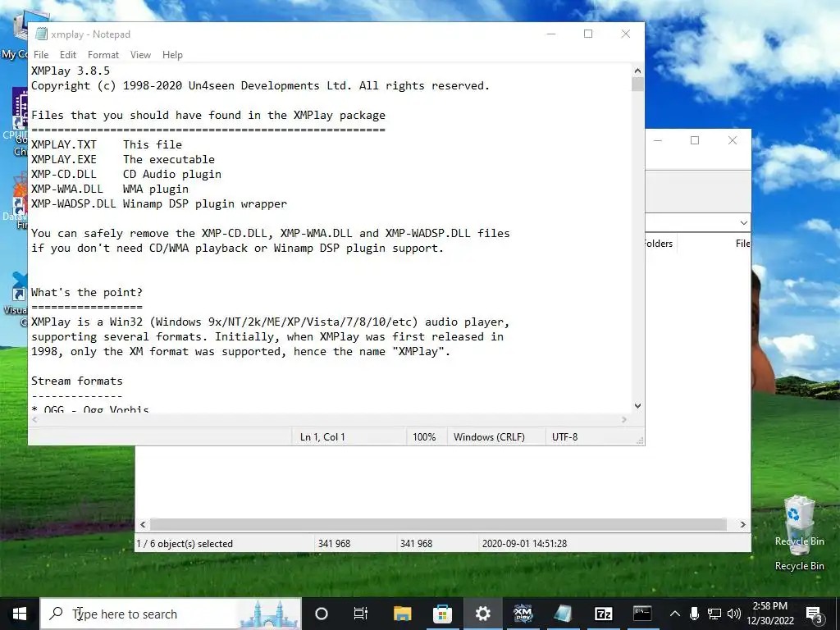Open the Edit menu in Notepad
The width and height of the screenshot is (840, 630).
coord(67,55)
